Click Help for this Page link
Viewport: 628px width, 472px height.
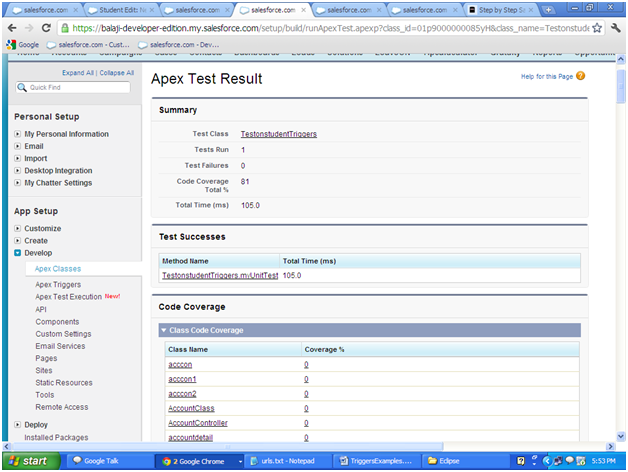click(x=547, y=76)
